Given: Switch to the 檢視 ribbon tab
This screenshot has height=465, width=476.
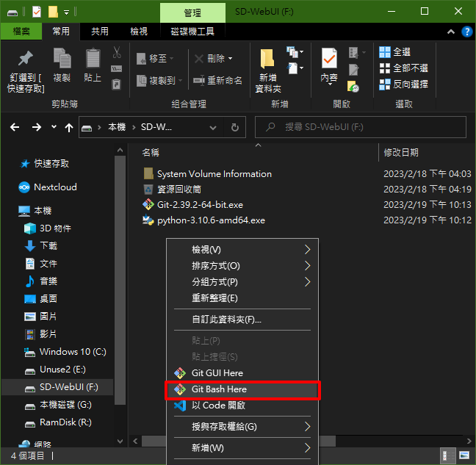Looking at the screenshot, I should click(x=139, y=32).
